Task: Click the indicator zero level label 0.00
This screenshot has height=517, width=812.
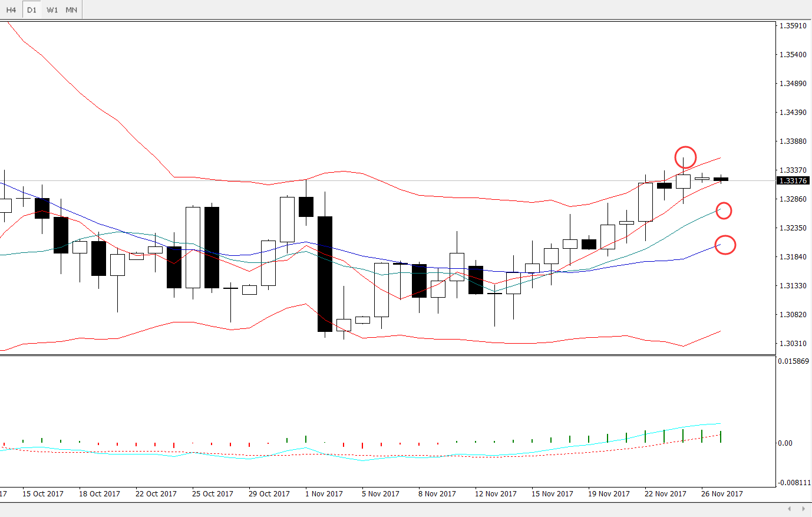Action: pyautogui.click(x=785, y=443)
